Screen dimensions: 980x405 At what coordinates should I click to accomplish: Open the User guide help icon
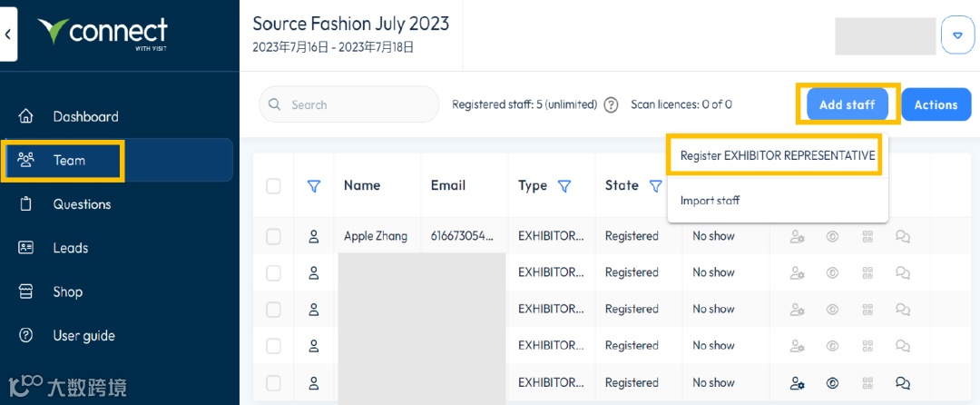[x=26, y=335]
